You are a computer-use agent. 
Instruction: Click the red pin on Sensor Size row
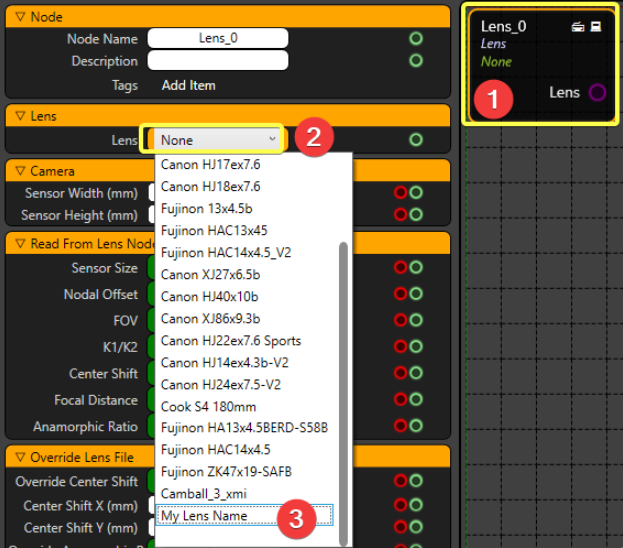pos(401,268)
